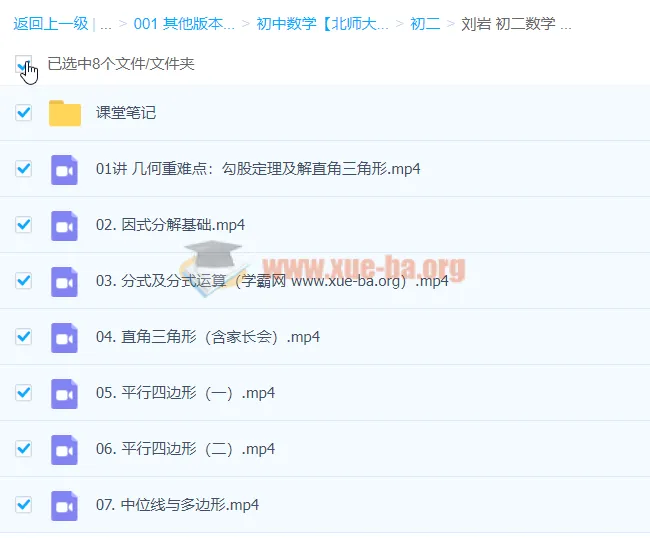Navigate to 初中数学【北师大 breadcrumb
The image size is (650, 538).
(x=322, y=24)
